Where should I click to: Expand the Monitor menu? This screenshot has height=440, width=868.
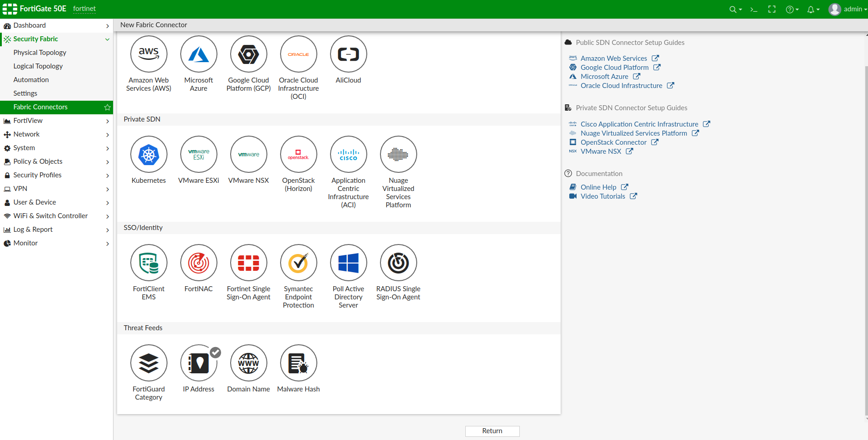point(56,243)
